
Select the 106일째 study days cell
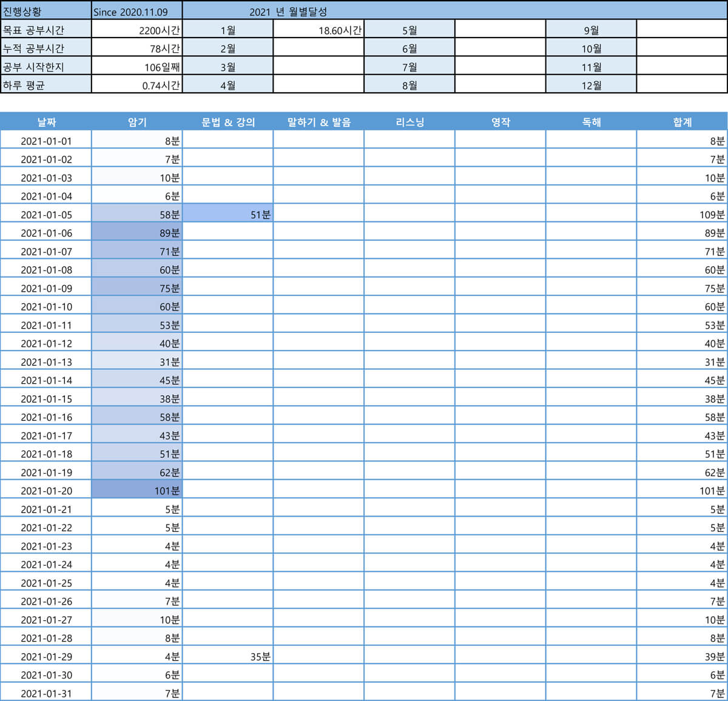pyautogui.click(x=136, y=66)
